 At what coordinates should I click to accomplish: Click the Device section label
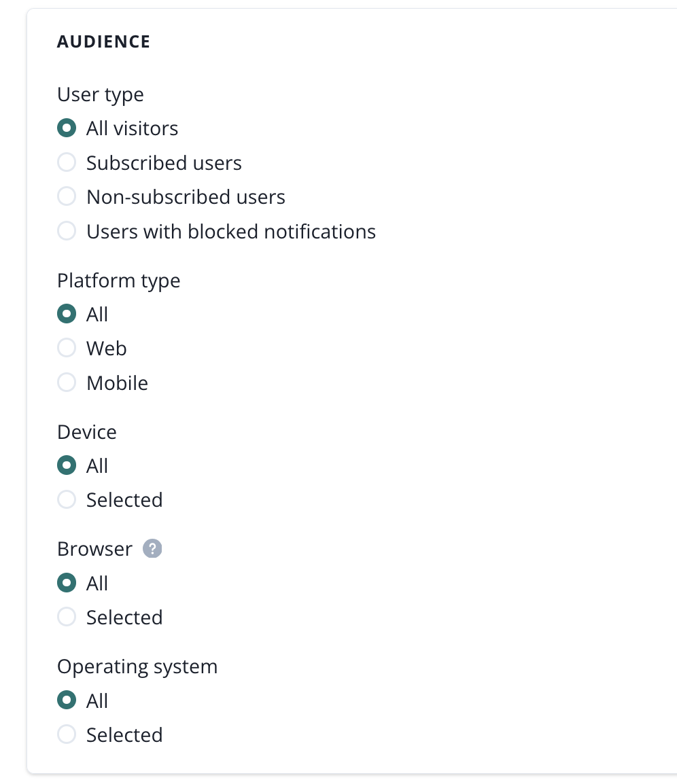point(87,432)
